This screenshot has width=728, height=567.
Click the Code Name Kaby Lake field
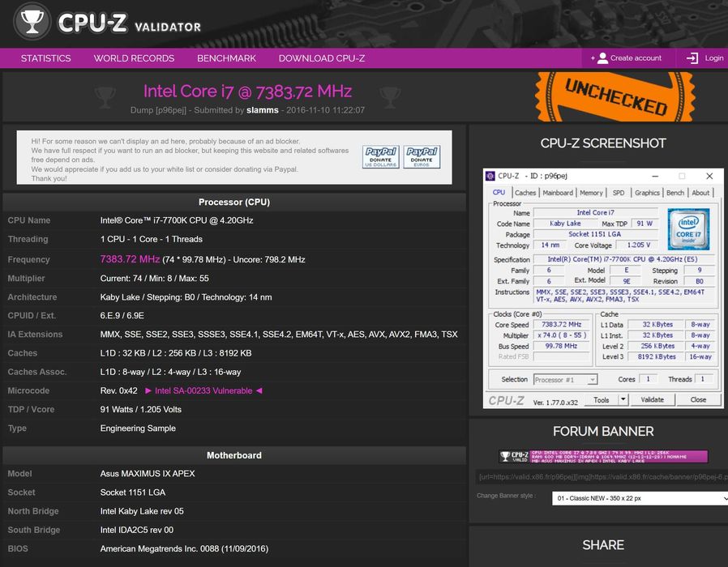tap(565, 224)
